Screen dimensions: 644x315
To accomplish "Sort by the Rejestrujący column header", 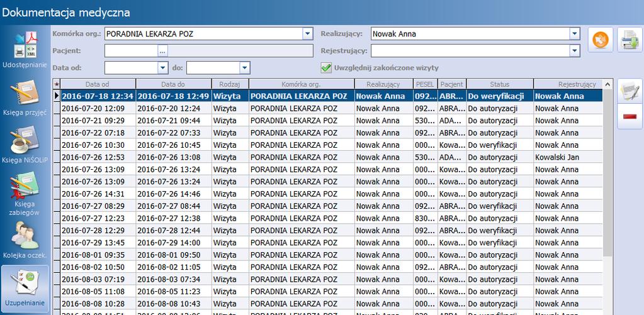I will (x=568, y=84).
